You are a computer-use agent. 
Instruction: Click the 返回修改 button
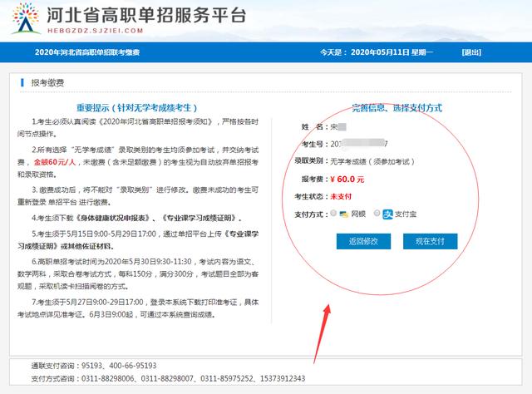tap(363, 241)
